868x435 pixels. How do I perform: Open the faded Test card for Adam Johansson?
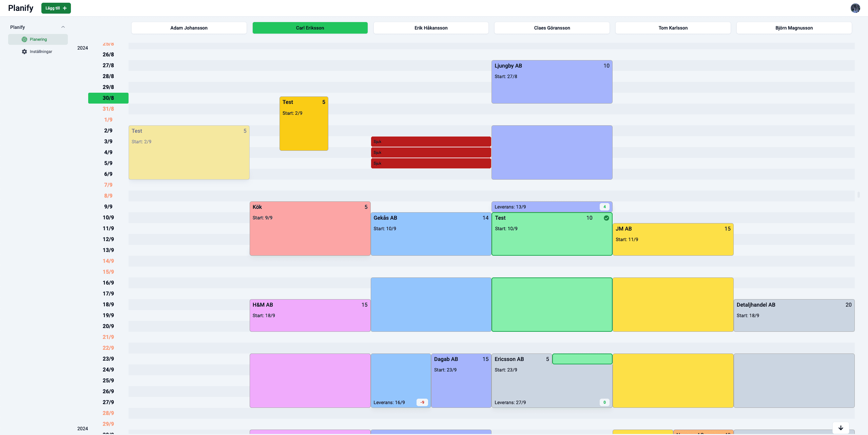(x=189, y=152)
